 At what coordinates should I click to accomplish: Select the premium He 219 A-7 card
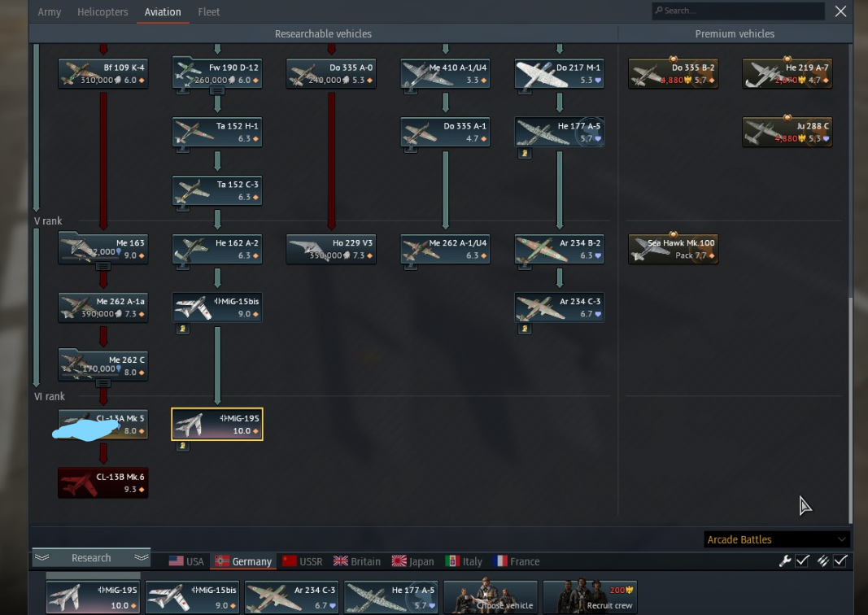[x=787, y=73]
